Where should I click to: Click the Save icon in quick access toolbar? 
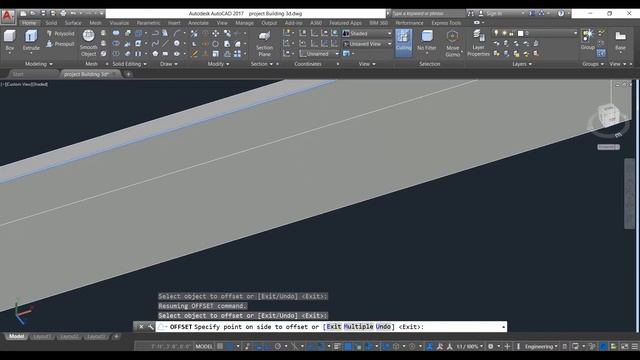[43, 13]
